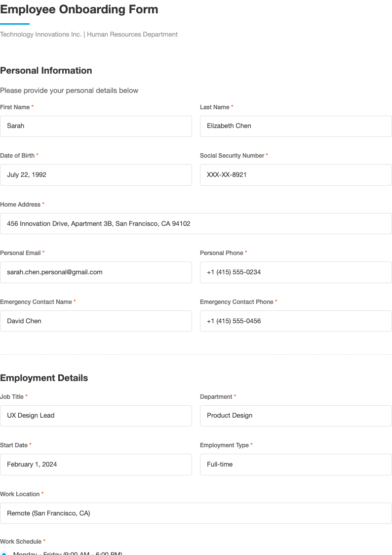Click the Social Security Number field

pyautogui.click(x=295, y=174)
